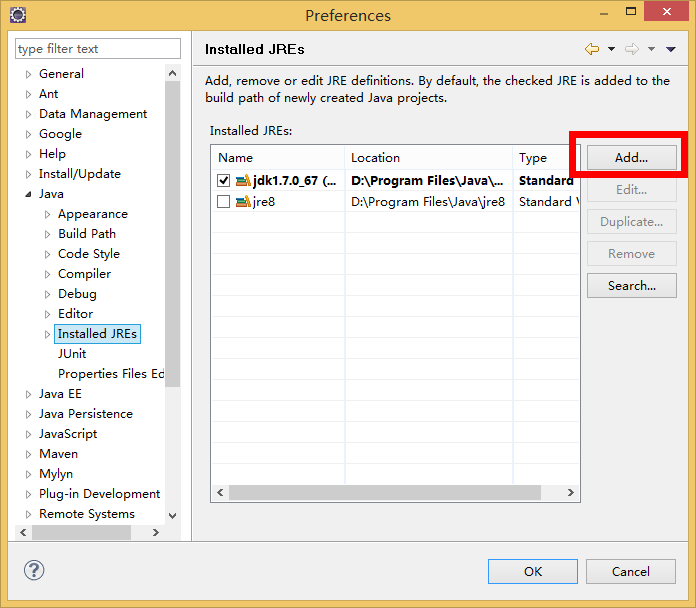The height and width of the screenshot is (608, 696).
Task: Click tree panel scroll up arrow
Action: [x=173, y=73]
